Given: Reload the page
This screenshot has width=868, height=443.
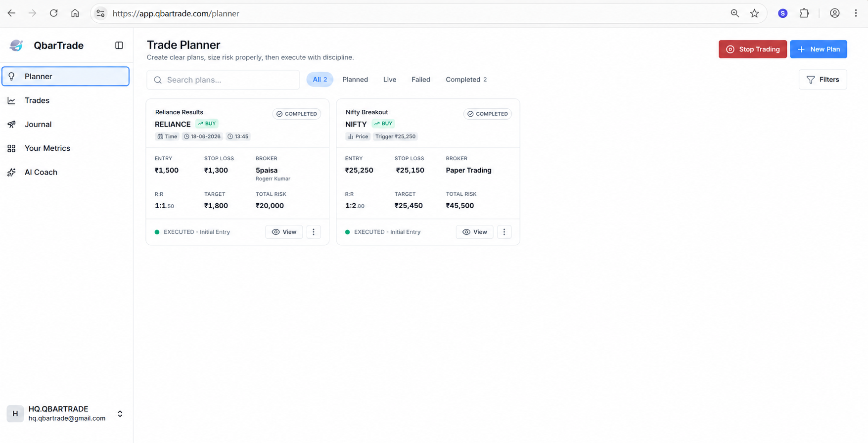Looking at the screenshot, I should [x=53, y=13].
